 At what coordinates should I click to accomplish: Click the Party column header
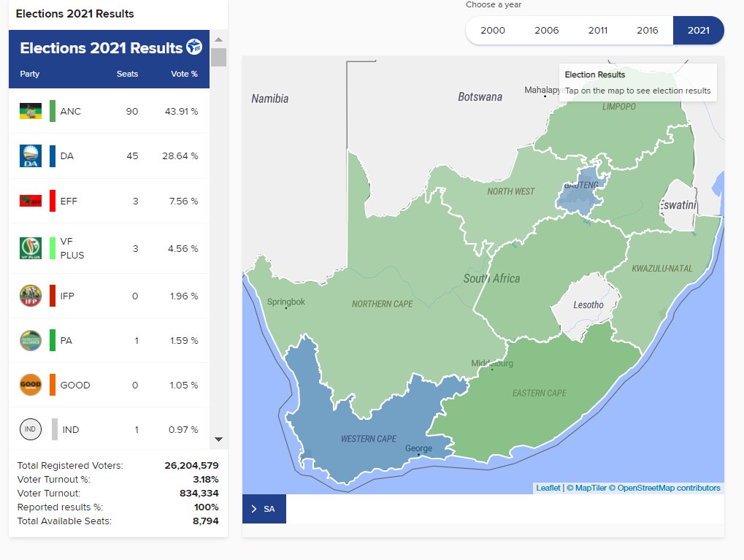tap(29, 74)
